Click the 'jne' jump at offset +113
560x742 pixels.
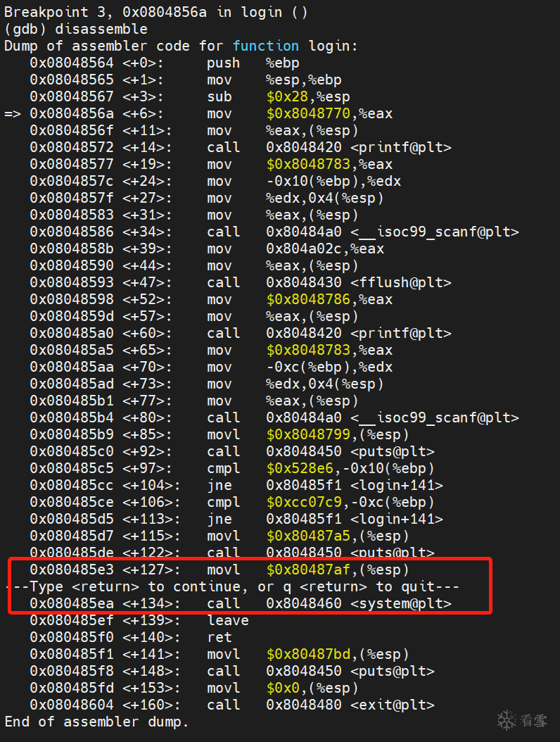point(219,519)
